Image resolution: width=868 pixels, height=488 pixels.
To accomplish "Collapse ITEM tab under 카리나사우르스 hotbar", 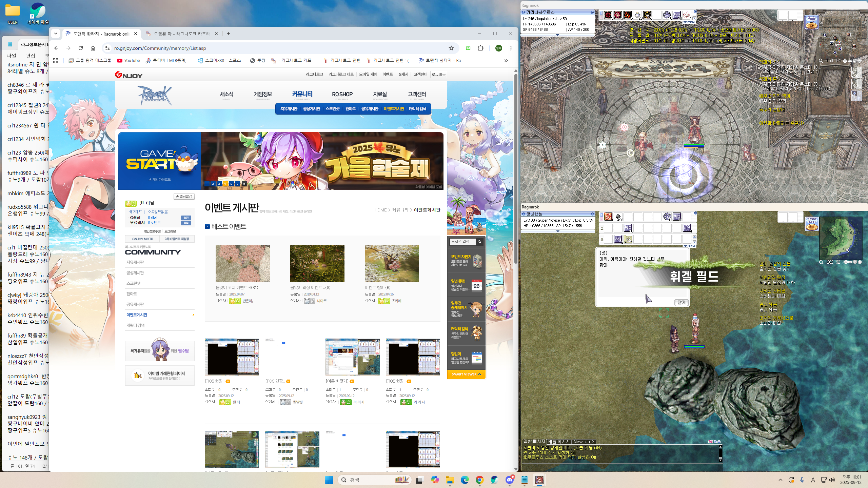I will click(x=689, y=22).
